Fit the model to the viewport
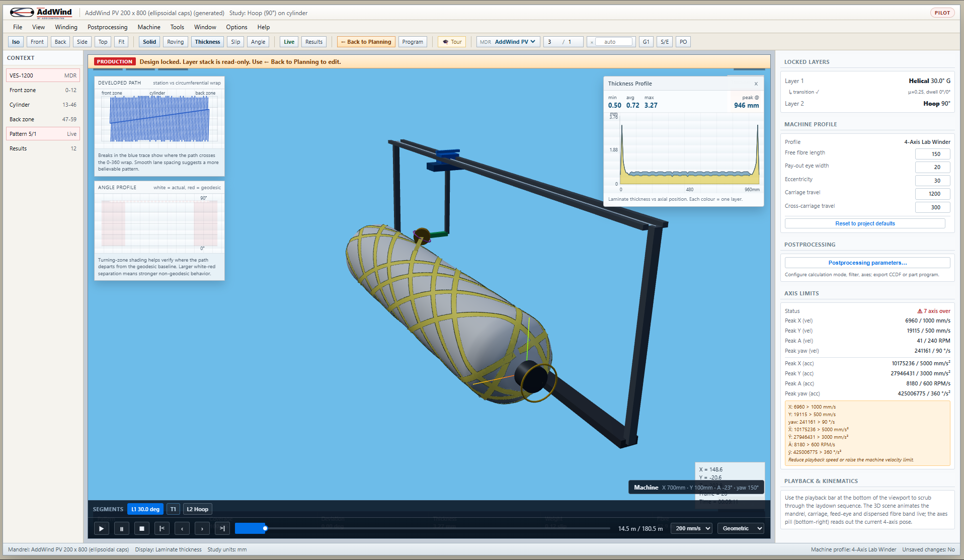Image resolution: width=964 pixels, height=560 pixels. [122, 42]
